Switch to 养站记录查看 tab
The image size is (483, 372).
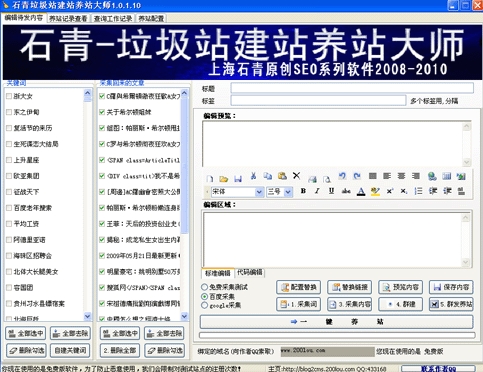point(68,19)
